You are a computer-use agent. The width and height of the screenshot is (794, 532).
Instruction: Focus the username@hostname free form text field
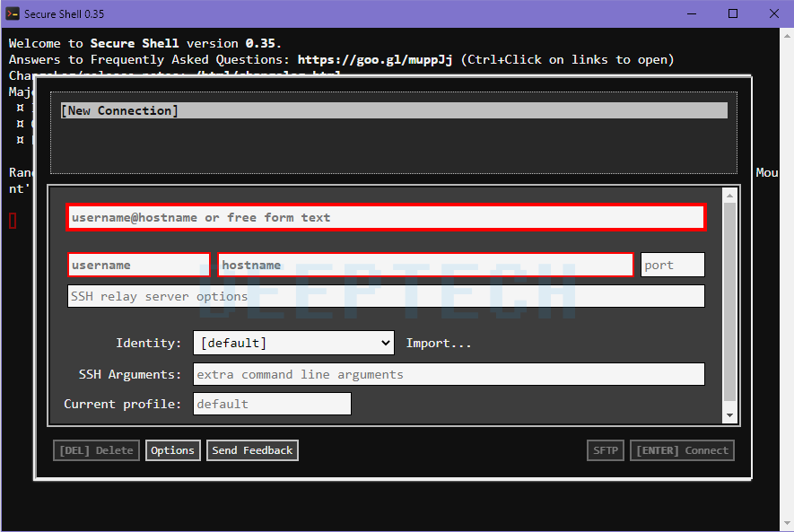coord(387,218)
